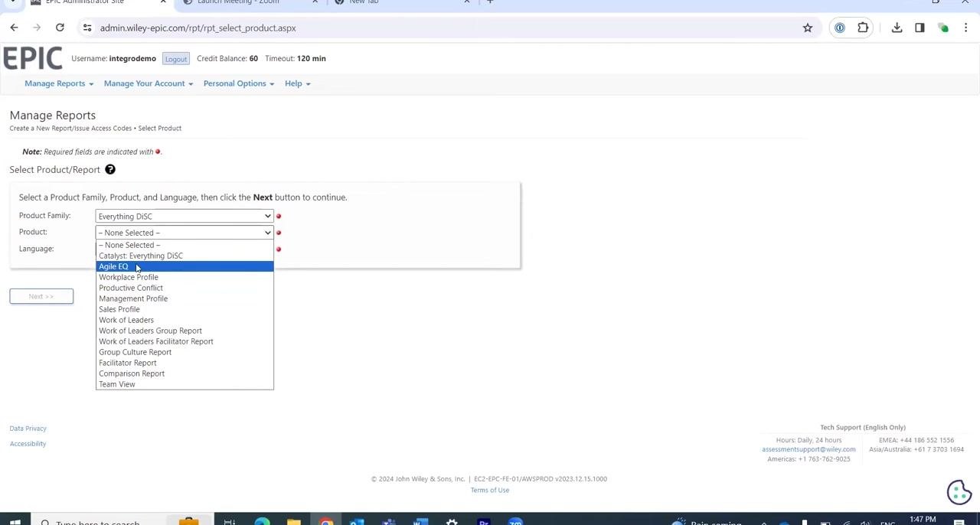Open the cookie preferences icon
This screenshot has height=525, width=980.
(x=959, y=492)
